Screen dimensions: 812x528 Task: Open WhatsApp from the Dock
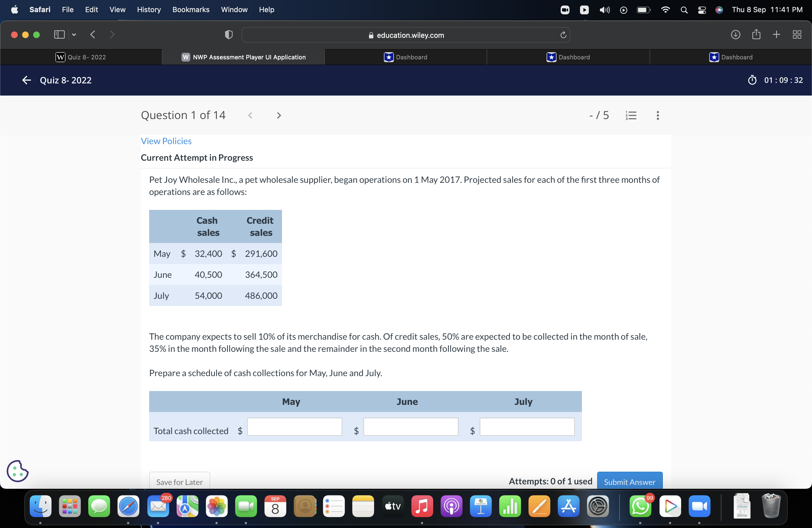640,507
